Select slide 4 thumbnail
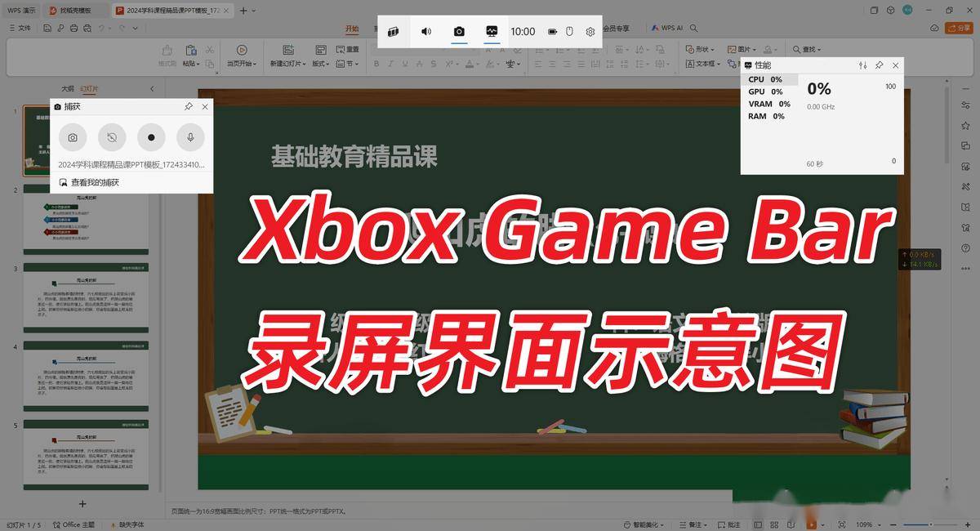 point(86,374)
